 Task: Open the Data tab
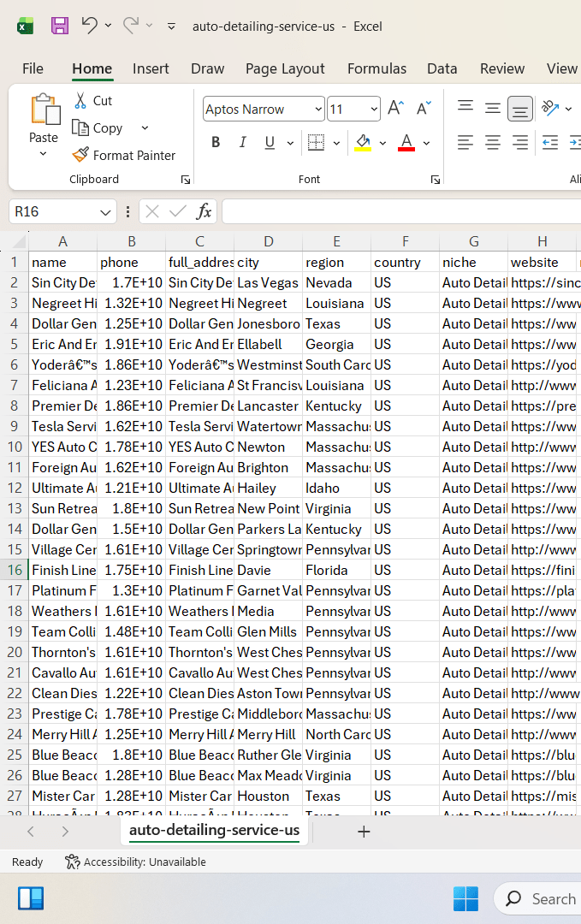click(x=442, y=69)
